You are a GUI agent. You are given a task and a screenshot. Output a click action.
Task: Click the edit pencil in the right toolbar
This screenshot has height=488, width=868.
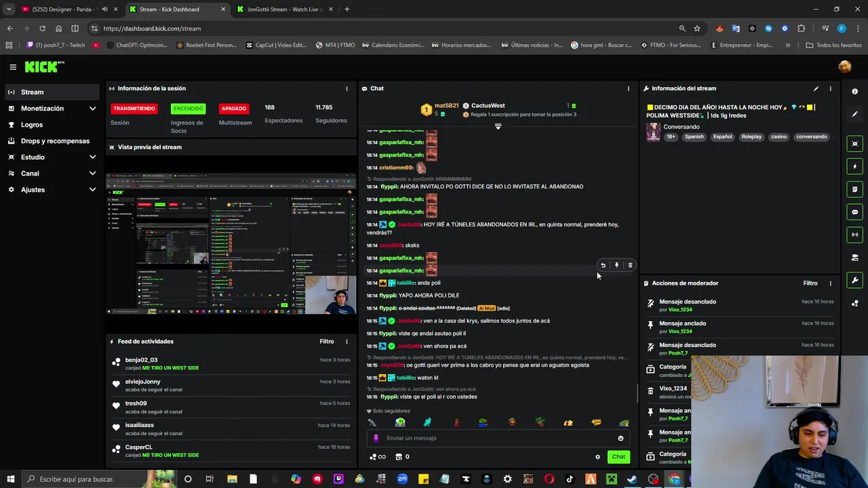tap(854, 115)
